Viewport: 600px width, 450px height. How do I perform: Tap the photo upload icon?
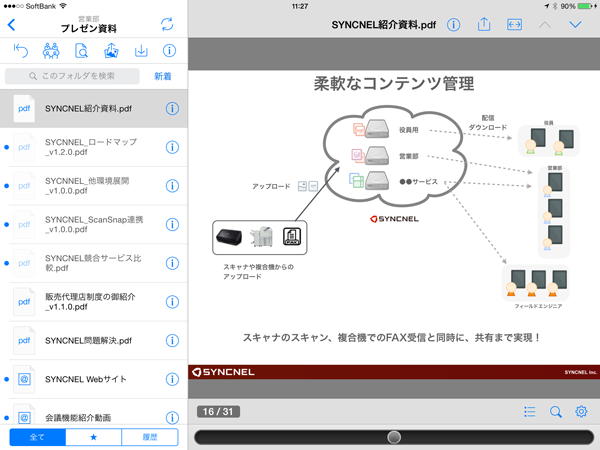111,51
